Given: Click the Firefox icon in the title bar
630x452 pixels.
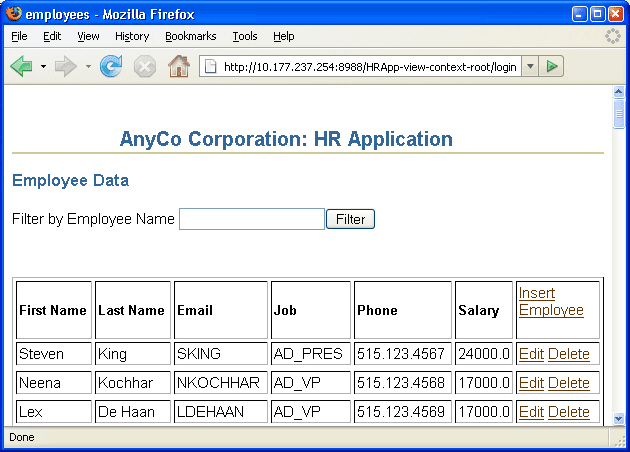Looking at the screenshot, I should 13,14.
